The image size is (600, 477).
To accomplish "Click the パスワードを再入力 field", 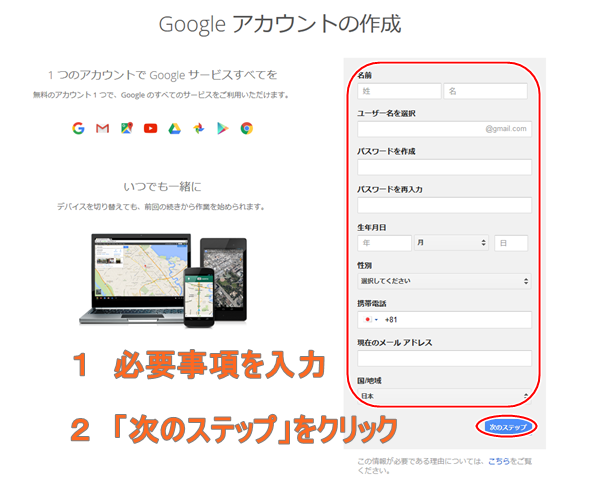I will pos(444,205).
